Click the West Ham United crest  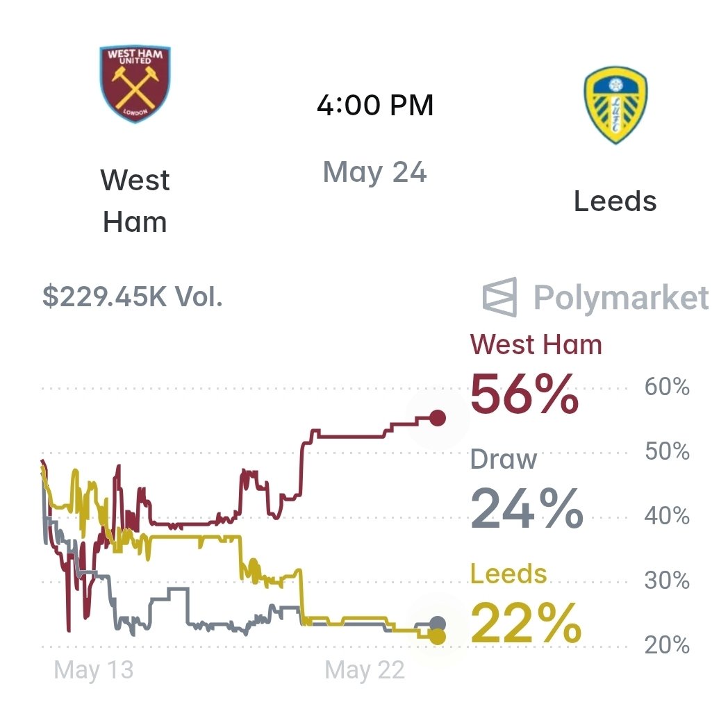click(x=135, y=83)
